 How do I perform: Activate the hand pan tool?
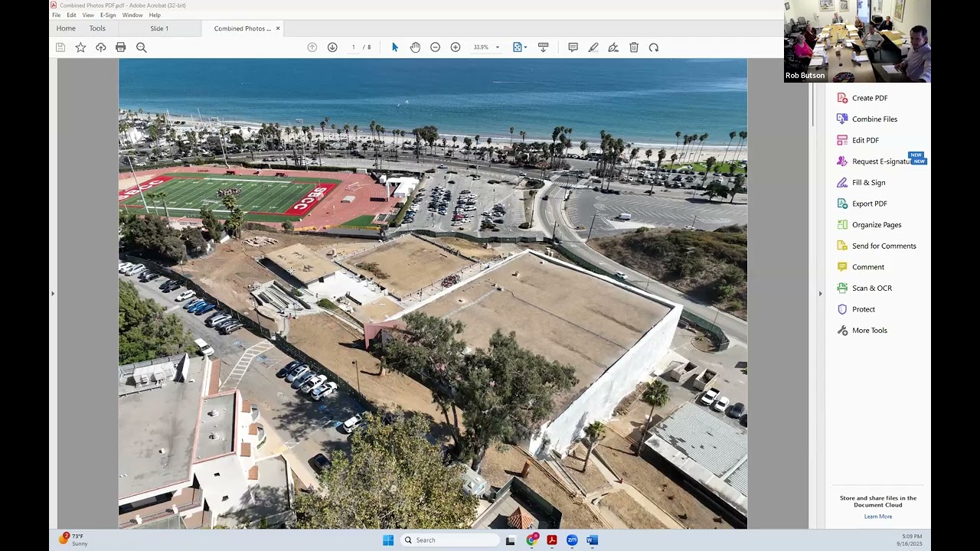coord(415,47)
